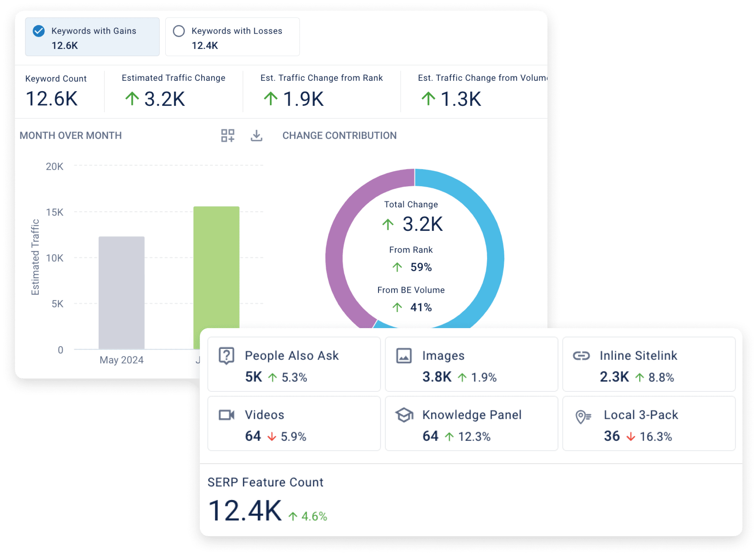The image size is (756, 554).
Task: Click the SERP Feature Count total
Action: pyautogui.click(x=245, y=510)
